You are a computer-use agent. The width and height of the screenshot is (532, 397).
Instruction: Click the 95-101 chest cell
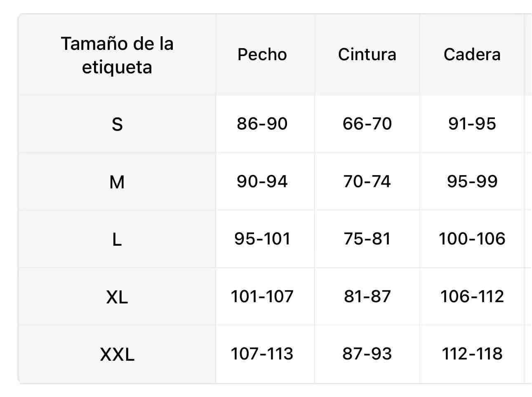(x=262, y=239)
